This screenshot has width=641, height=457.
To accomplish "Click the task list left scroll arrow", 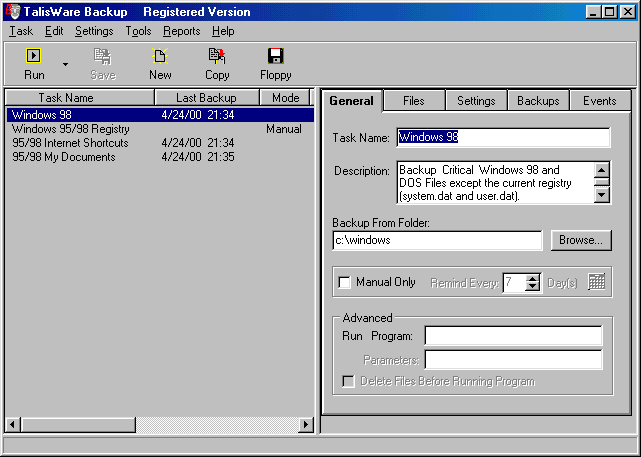I will pos(13,425).
